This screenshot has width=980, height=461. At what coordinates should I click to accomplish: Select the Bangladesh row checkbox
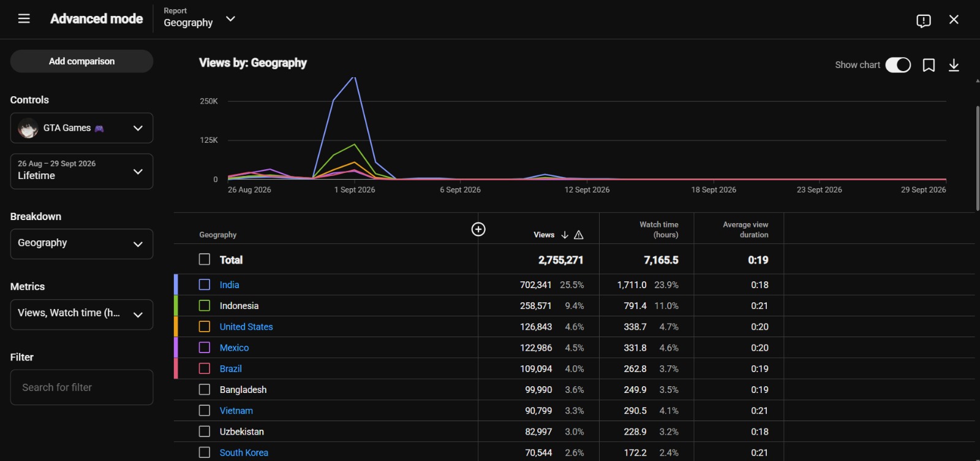pos(205,389)
